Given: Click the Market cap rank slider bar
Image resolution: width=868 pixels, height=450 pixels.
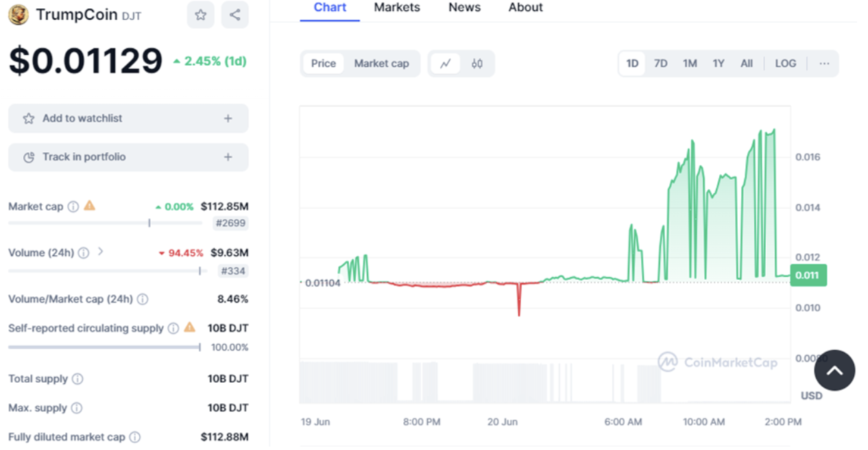Looking at the screenshot, I should click(x=105, y=223).
